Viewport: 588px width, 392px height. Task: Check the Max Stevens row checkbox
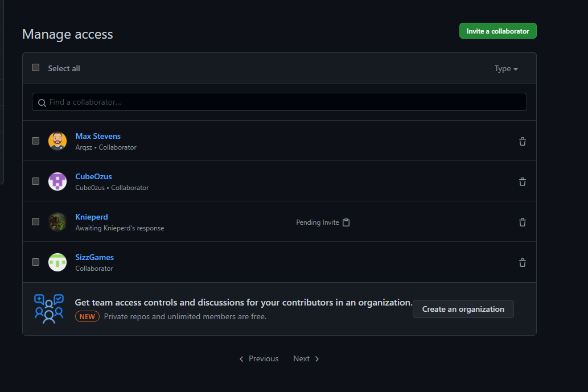coord(36,141)
